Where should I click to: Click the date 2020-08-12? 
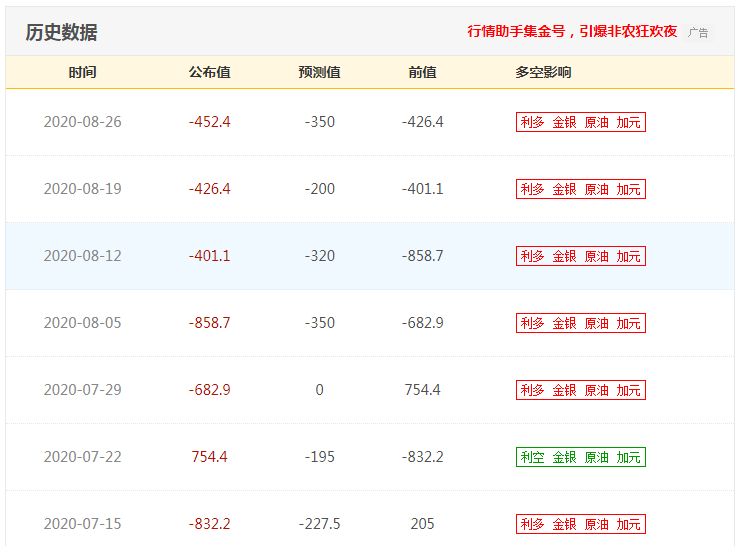(82, 256)
